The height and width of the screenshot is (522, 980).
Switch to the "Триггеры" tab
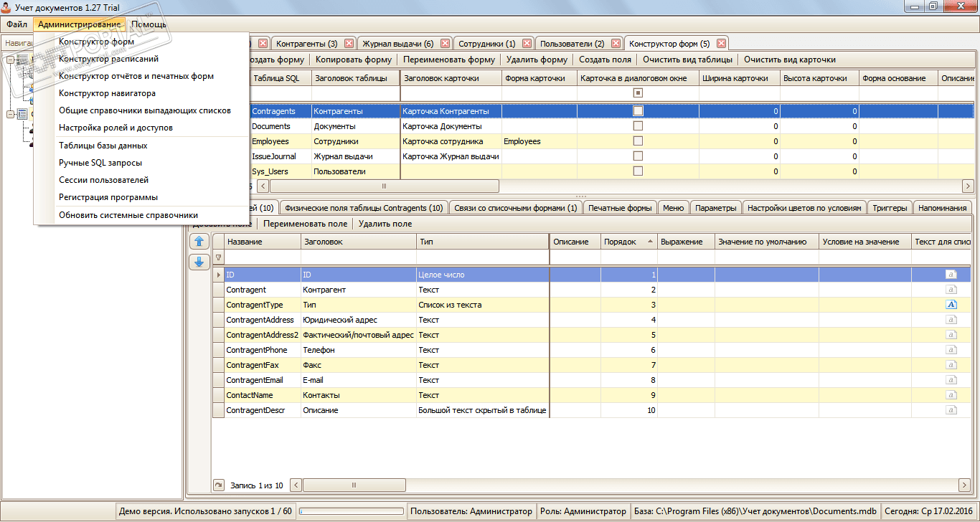[890, 208]
